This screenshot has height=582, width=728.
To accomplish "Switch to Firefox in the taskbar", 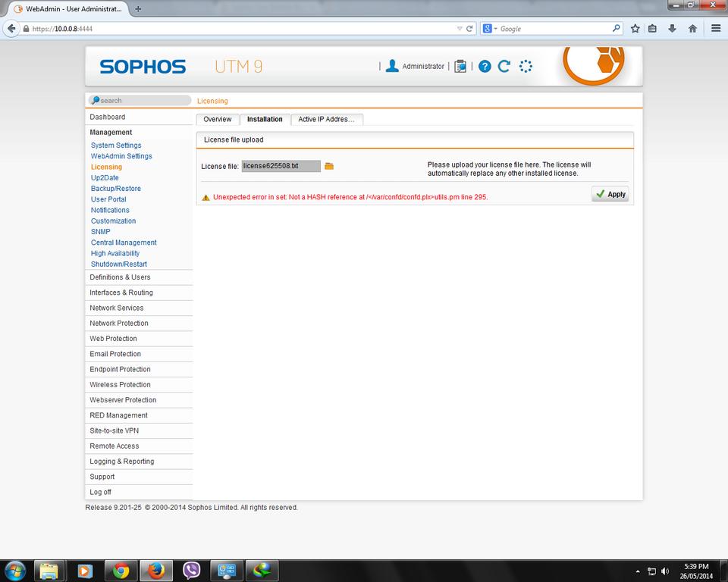I will click(156, 571).
